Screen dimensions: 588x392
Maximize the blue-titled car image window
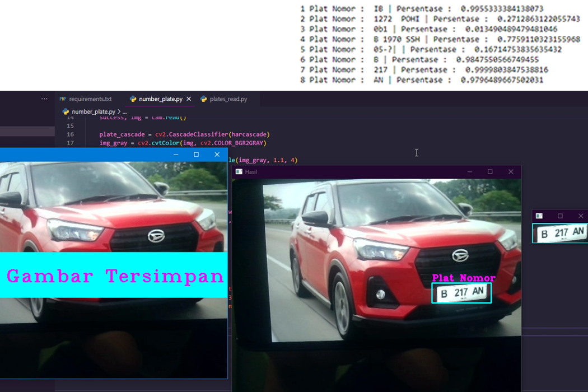tap(196, 155)
